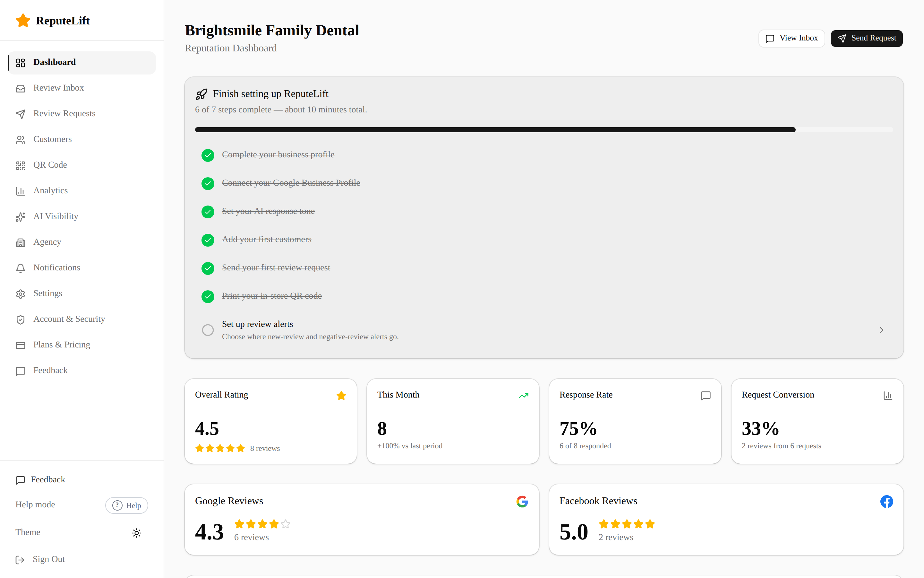
Task: Open Analytics from the sidebar
Action: coord(82,190)
